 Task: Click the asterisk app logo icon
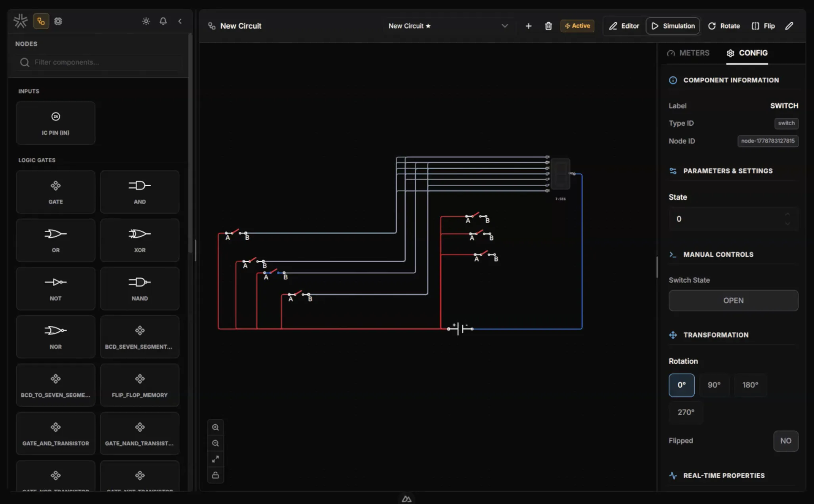[20, 21]
